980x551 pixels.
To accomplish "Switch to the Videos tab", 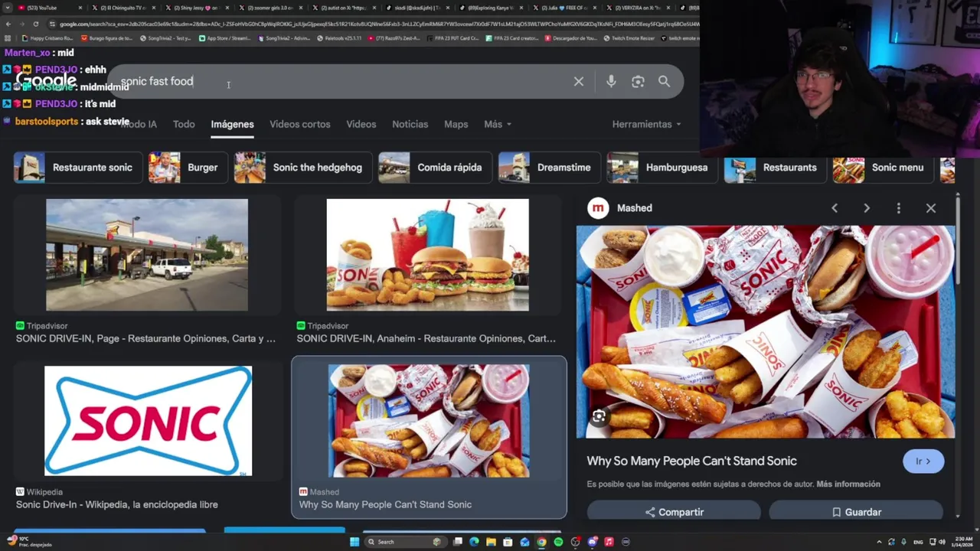I will pyautogui.click(x=361, y=124).
